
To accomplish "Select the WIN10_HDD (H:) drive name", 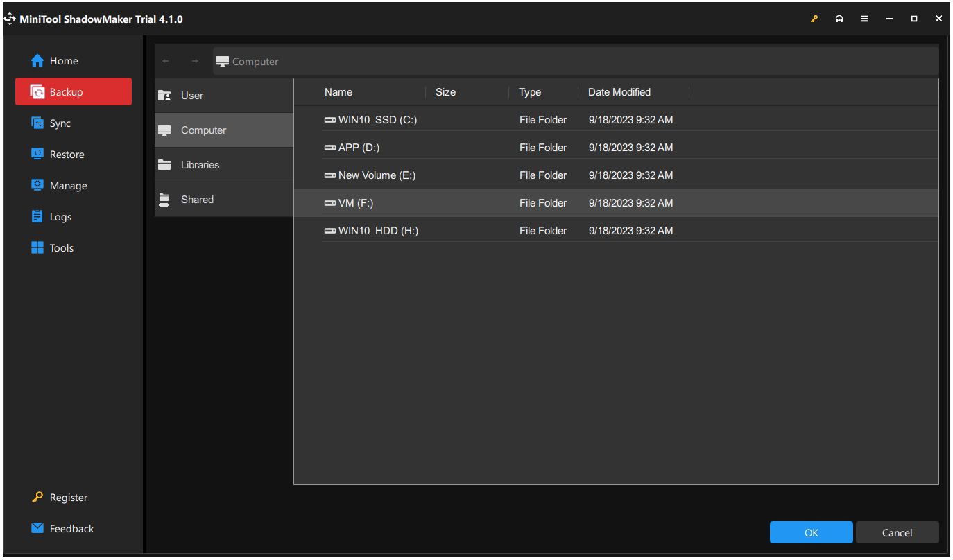I will [378, 231].
